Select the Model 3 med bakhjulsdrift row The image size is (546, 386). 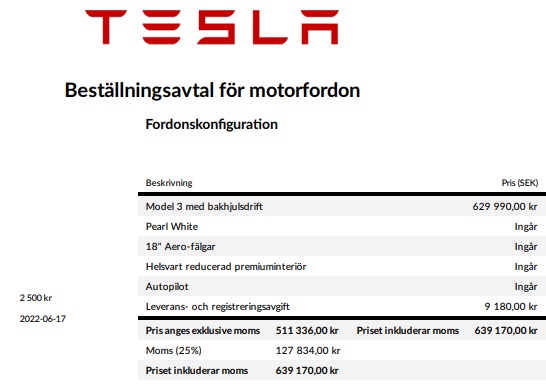342,206
